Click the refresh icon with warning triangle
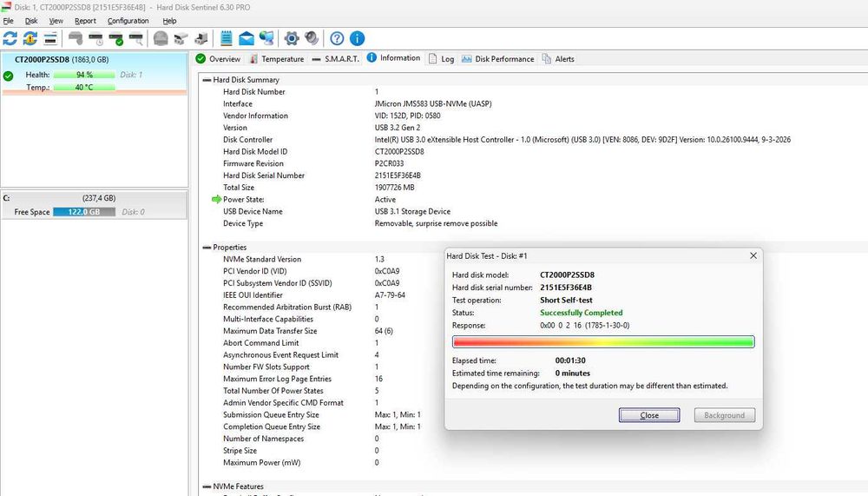The width and height of the screenshot is (868, 496). tap(30, 38)
